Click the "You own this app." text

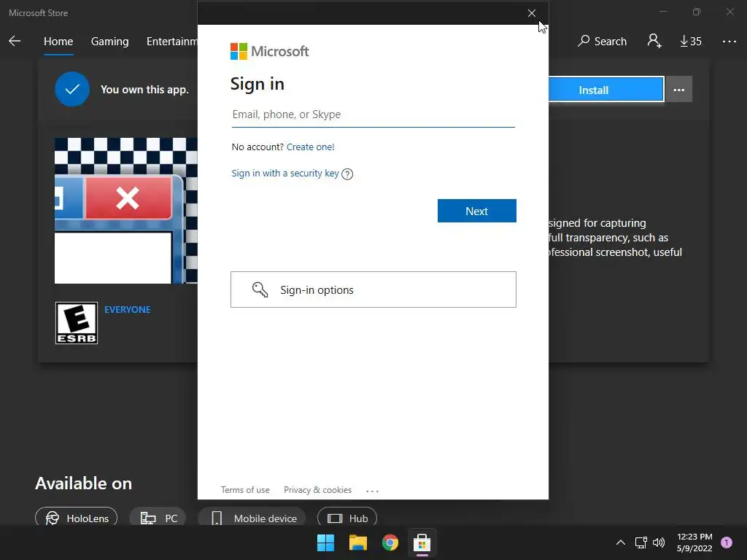[144, 90]
